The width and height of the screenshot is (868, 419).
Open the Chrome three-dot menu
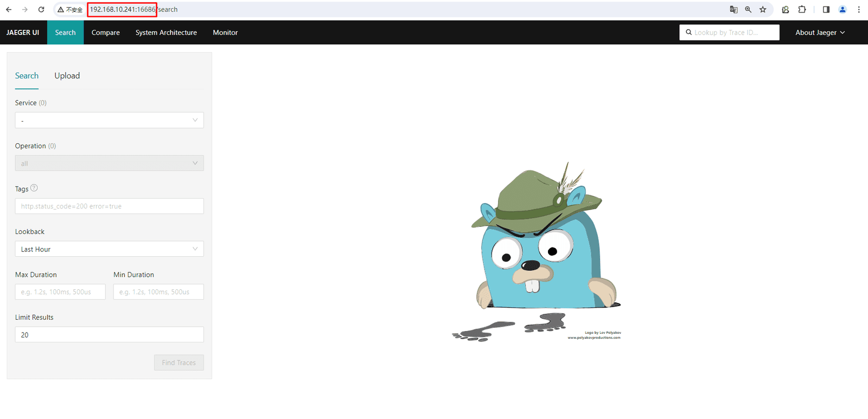pyautogui.click(x=859, y=9)
